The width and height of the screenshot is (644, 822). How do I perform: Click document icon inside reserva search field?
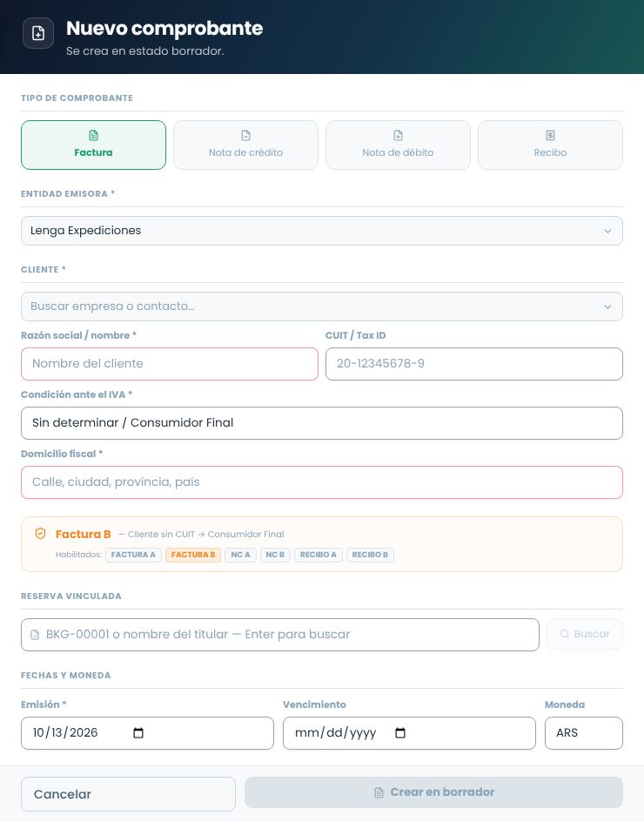(35, 635)
